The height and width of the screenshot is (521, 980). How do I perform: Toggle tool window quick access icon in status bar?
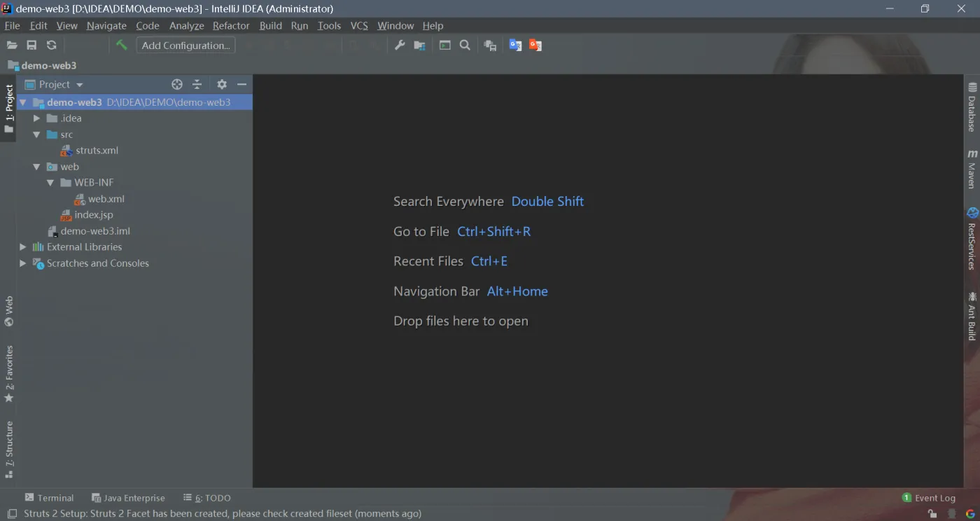tap(12, 514)
